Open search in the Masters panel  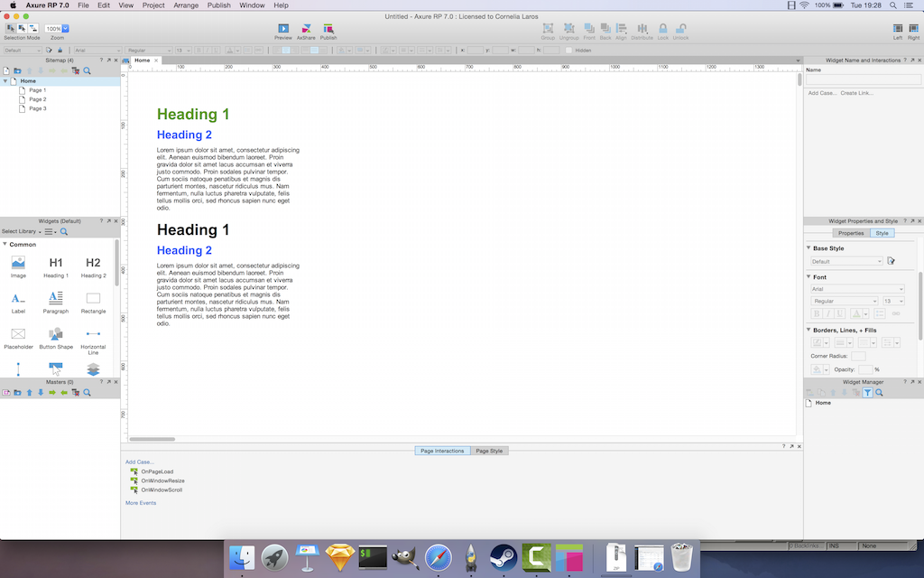click(x=88, y=392)
